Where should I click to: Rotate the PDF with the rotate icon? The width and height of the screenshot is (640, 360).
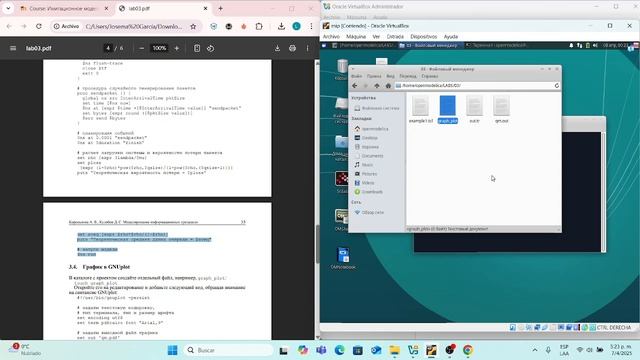tap(211, 48)
